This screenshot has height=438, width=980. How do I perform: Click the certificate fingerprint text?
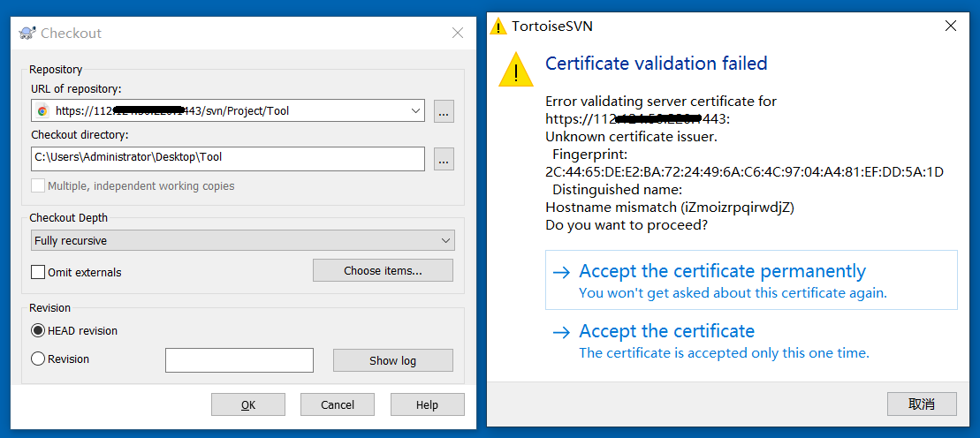click(x=744, y=172)
